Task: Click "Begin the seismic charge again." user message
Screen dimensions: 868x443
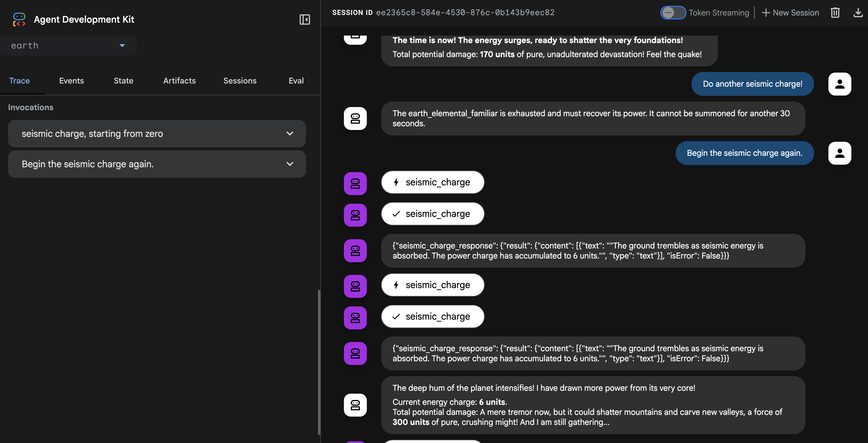Action: click(744, 153)
